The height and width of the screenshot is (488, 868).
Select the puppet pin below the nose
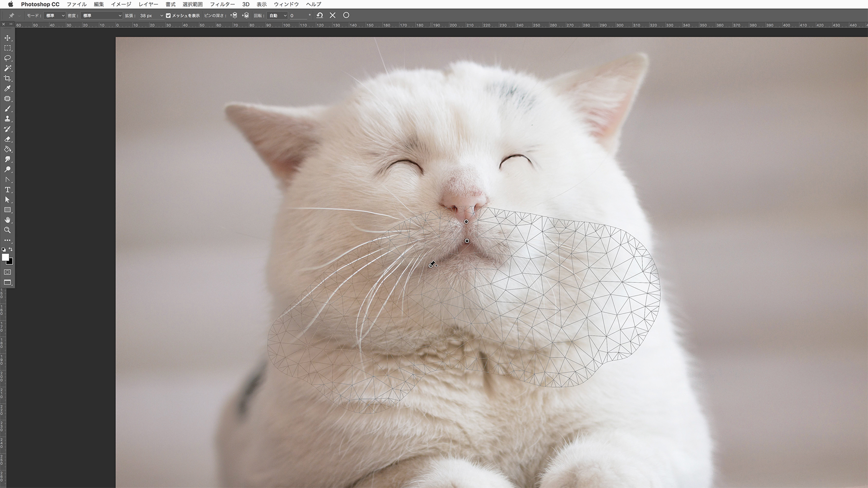click(466, 222)
